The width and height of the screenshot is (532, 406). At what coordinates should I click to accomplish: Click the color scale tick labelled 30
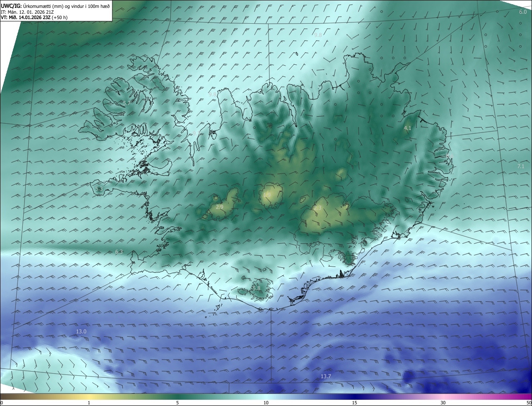[443, 403]
